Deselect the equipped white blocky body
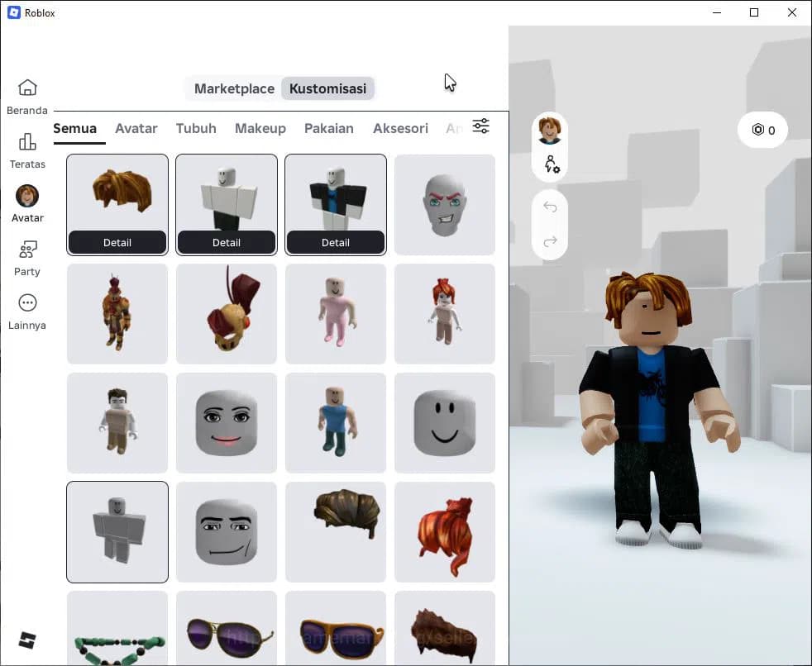The height and width of the screenshot is (666, 812). (117, 532)
